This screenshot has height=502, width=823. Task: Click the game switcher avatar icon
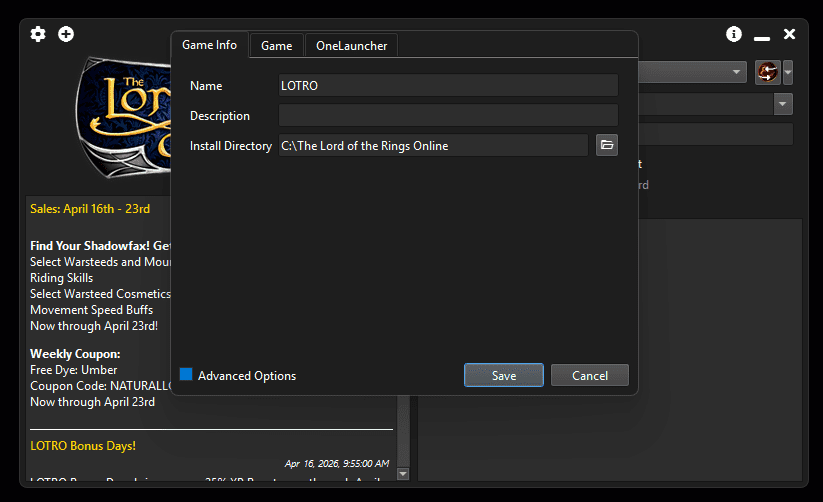click(767, 72)
